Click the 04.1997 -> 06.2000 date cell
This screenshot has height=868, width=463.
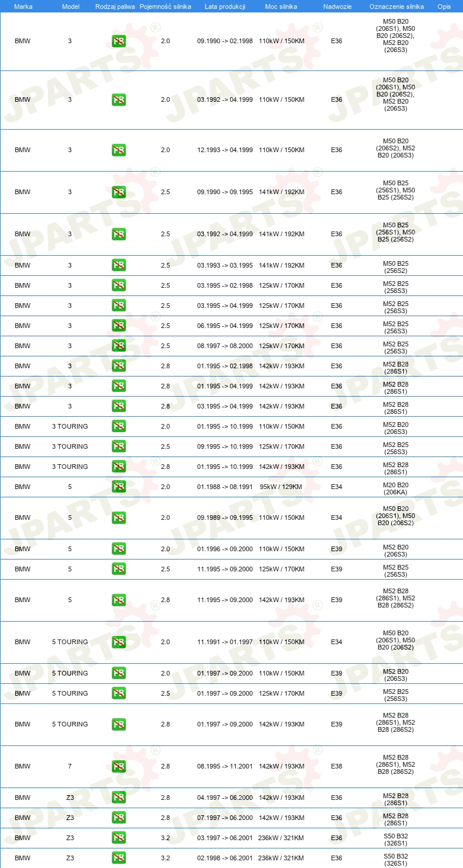pyautogui.click(x=225, y=798)
